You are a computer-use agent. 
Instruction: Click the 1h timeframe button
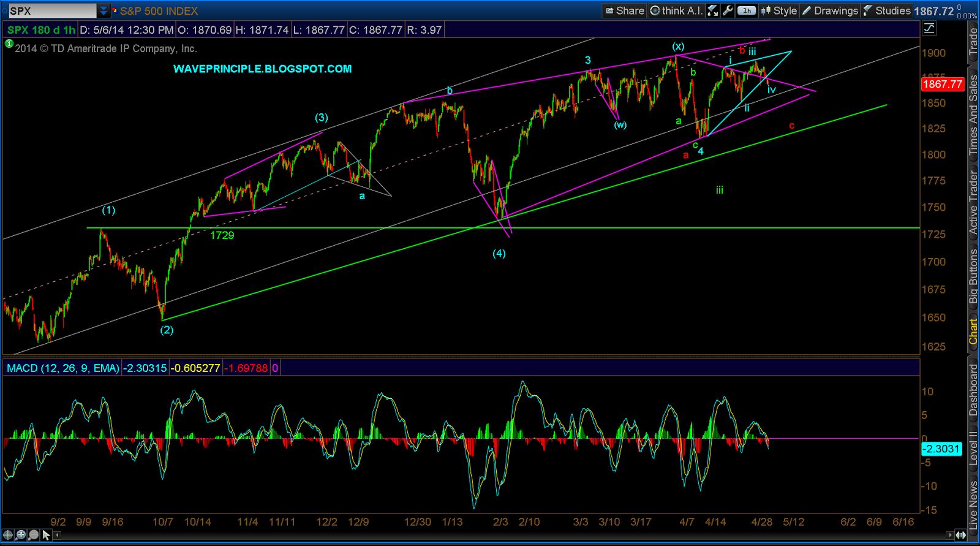coord(747,10)
